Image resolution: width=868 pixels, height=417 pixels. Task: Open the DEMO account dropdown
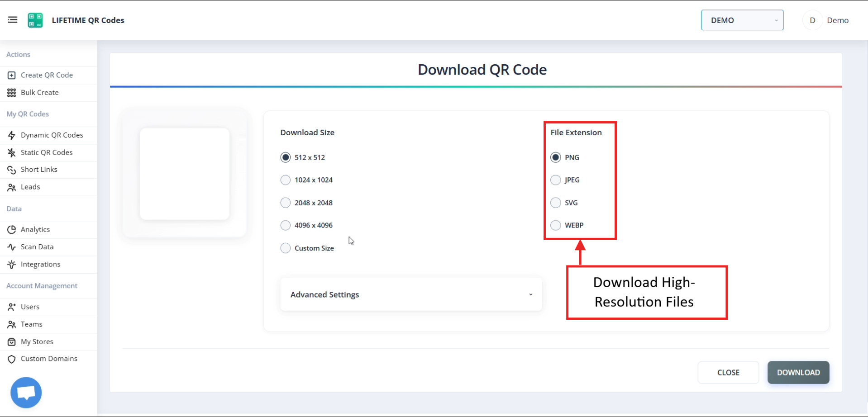pyautogui.click(x=742, y=20)
